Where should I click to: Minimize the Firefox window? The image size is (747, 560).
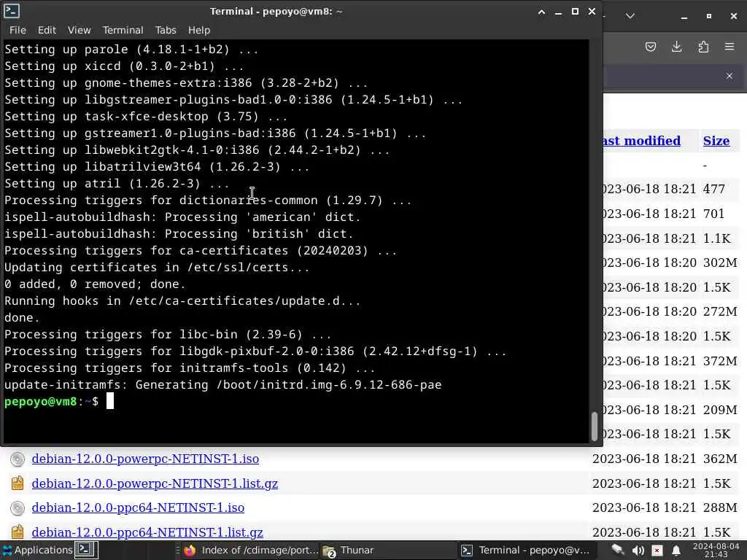point(684,16)
